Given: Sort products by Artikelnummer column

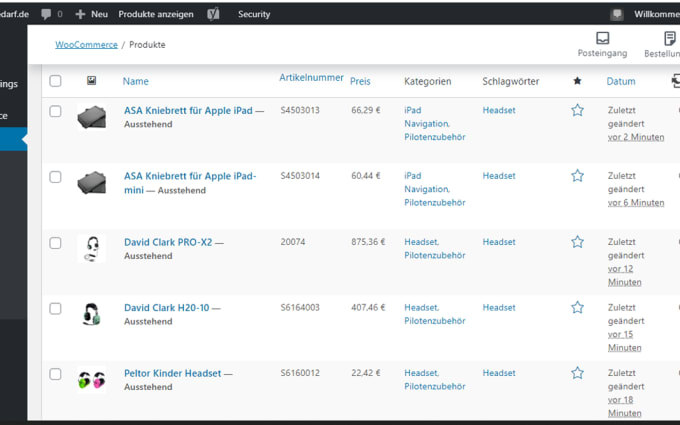Looking at the screenshot, I should 311,78.
